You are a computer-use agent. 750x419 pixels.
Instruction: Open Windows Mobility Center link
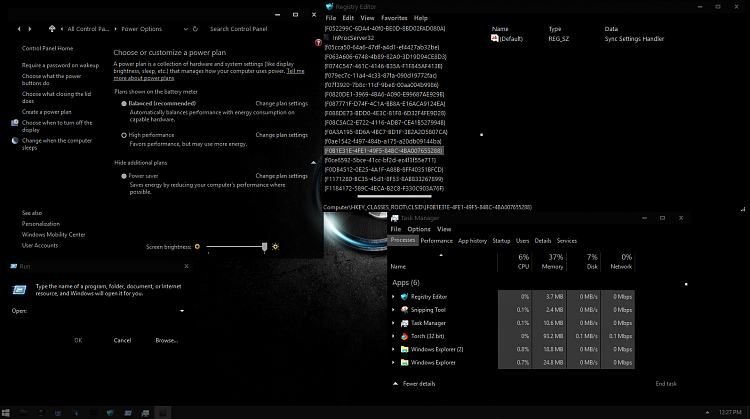click(54, 235)
